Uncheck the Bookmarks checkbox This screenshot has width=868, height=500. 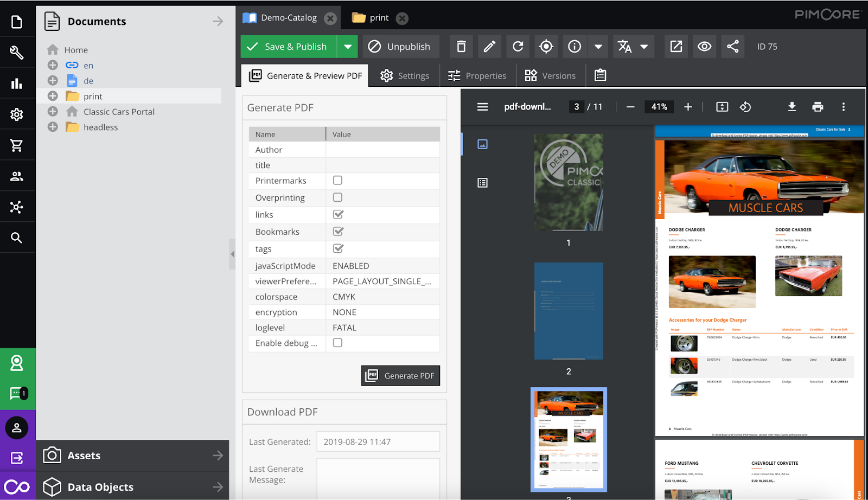click(338, 232)
